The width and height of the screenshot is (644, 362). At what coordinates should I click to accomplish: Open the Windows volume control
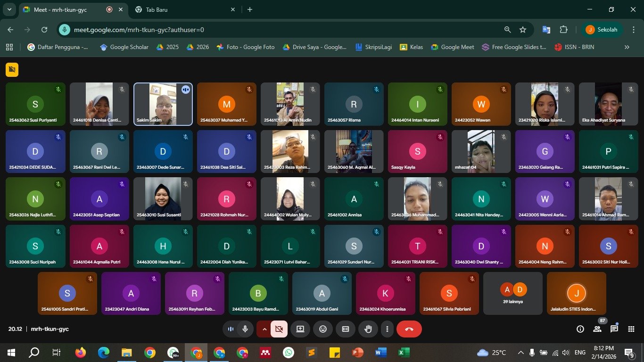pos(566,353)
